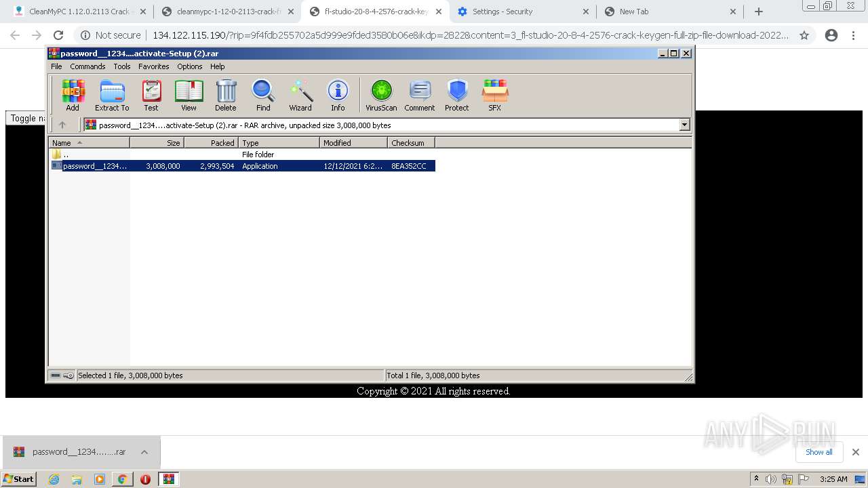Switch to New Tab tab
This screenshot has height=488, width=868.
(x=670, y=12)
